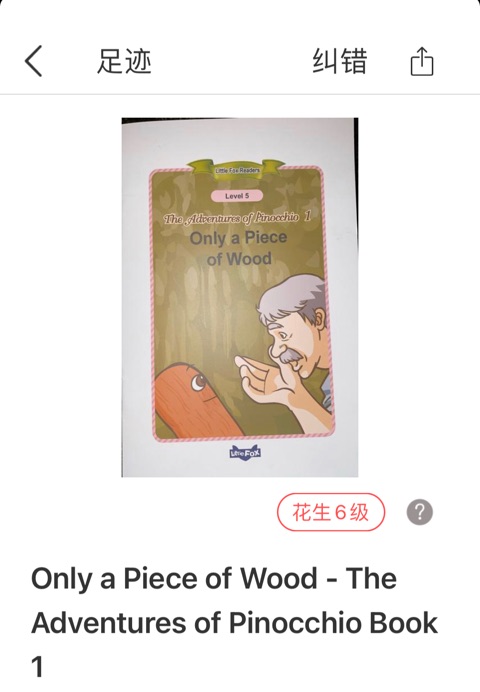
Task: Tap the wooden log's eye
Action: [x=199, y=381]
